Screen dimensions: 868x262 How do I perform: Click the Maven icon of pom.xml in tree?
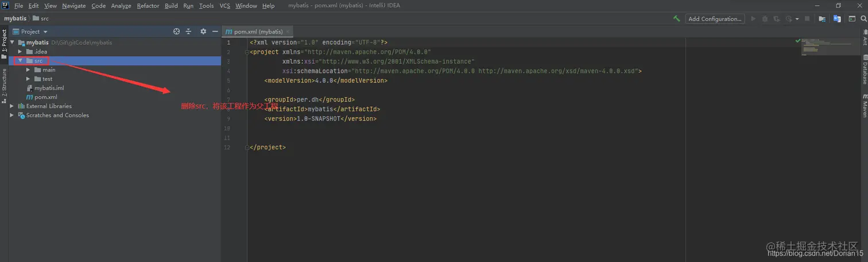point(30,97)
